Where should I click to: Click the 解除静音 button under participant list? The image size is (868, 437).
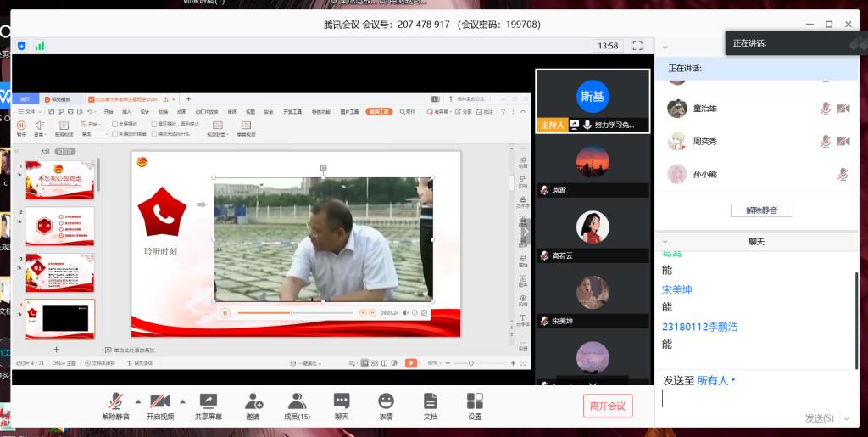[x=761, y=210]
